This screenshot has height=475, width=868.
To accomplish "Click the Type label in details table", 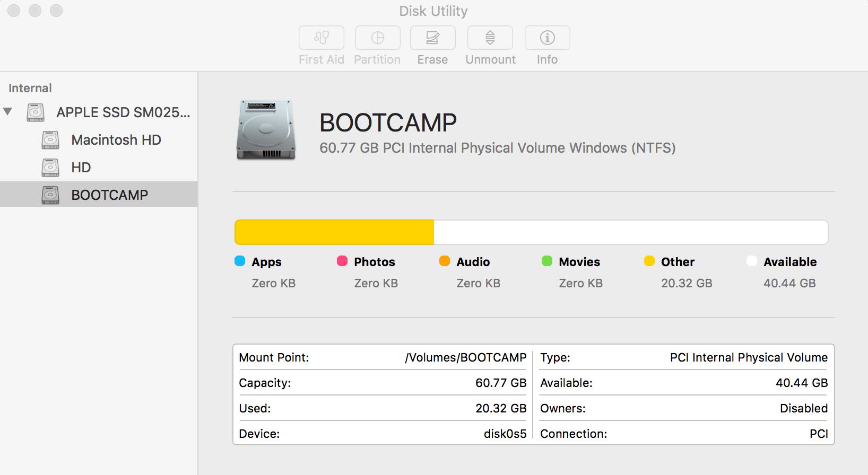I will [555, 357].
